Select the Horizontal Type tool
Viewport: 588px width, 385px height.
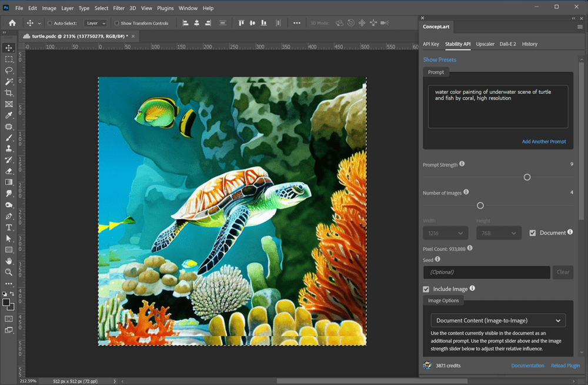point(9,227)
